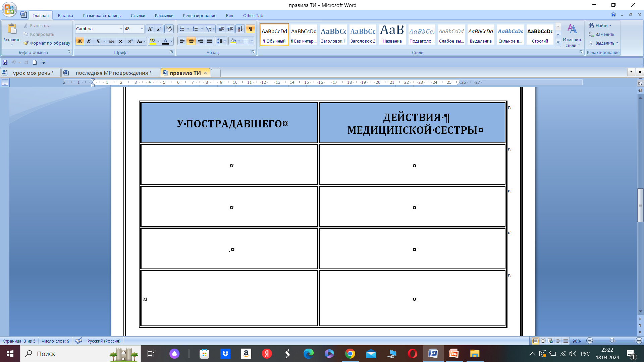This screenshot has height=362, width=644.
Task: Apply the Заголовок 1 style
Action: pos(333,35)
